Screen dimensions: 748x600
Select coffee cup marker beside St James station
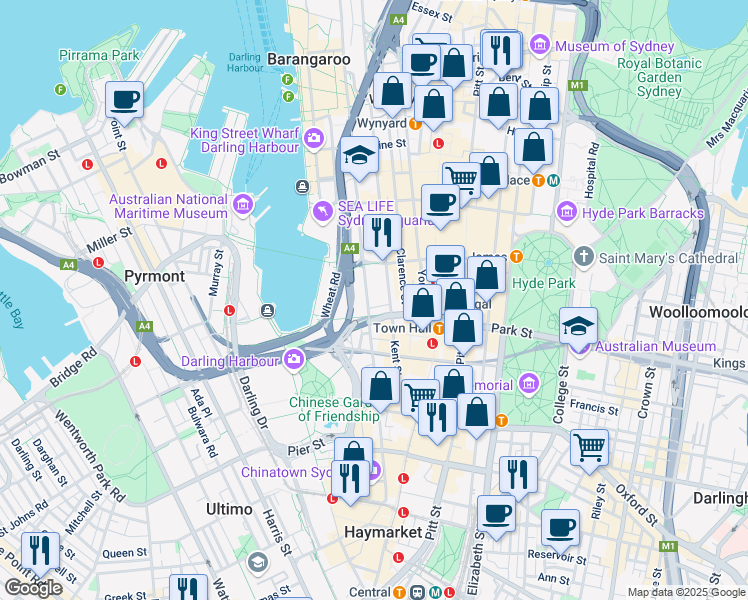tap(446, 262)
